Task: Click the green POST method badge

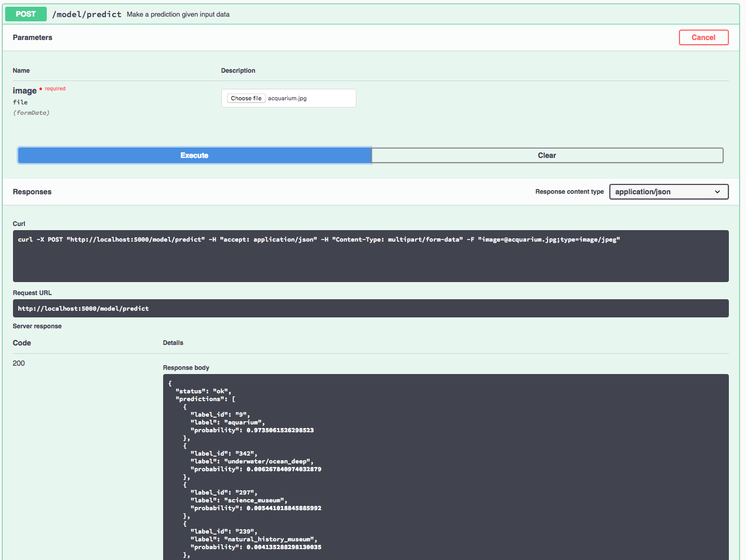Action: [26, 14]
